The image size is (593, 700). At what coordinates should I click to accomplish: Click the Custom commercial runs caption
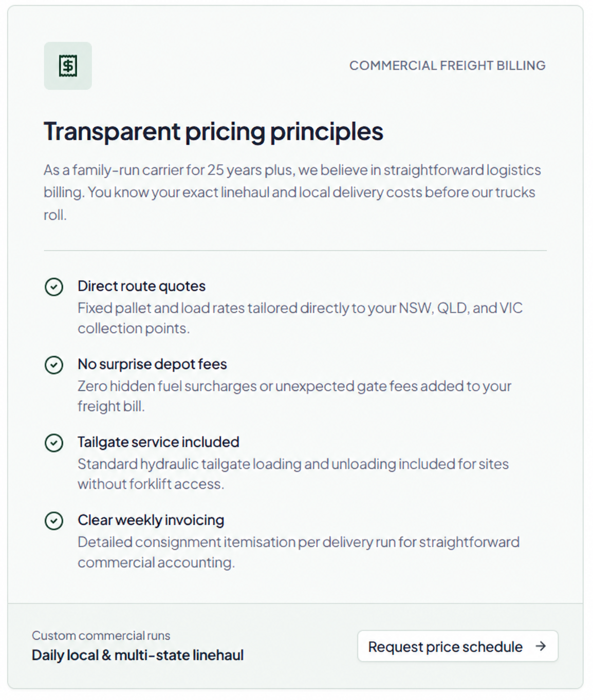click(101, 636)
